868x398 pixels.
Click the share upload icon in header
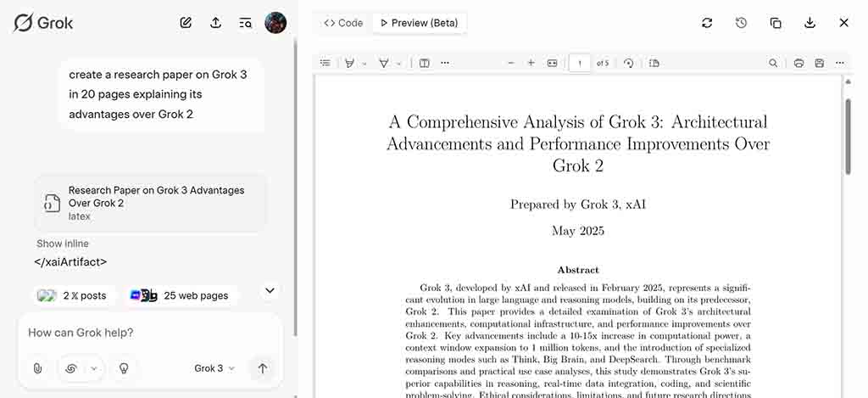click(216, 23)
